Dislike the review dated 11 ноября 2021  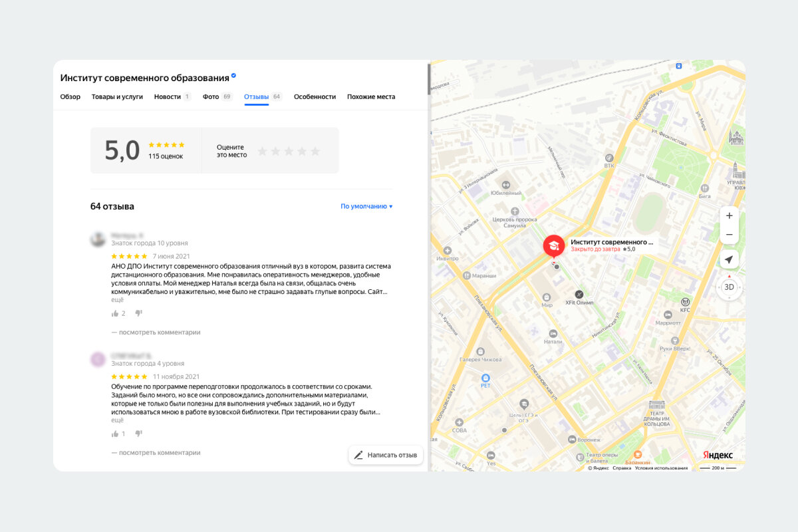[x=139, y=434]
